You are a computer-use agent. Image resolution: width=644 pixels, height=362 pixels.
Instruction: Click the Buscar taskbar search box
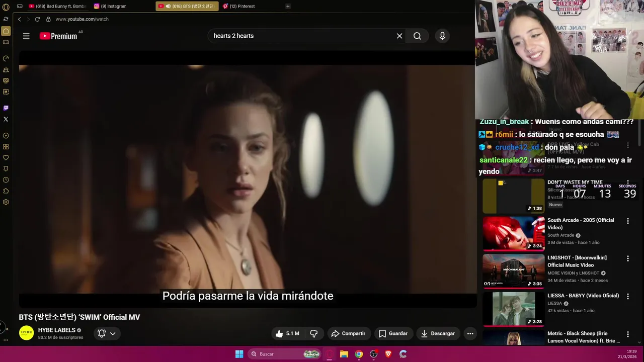coord(284,354)
